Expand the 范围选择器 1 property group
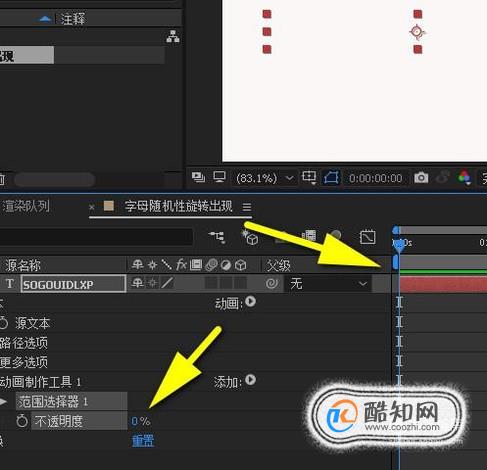 pos(3,402)
